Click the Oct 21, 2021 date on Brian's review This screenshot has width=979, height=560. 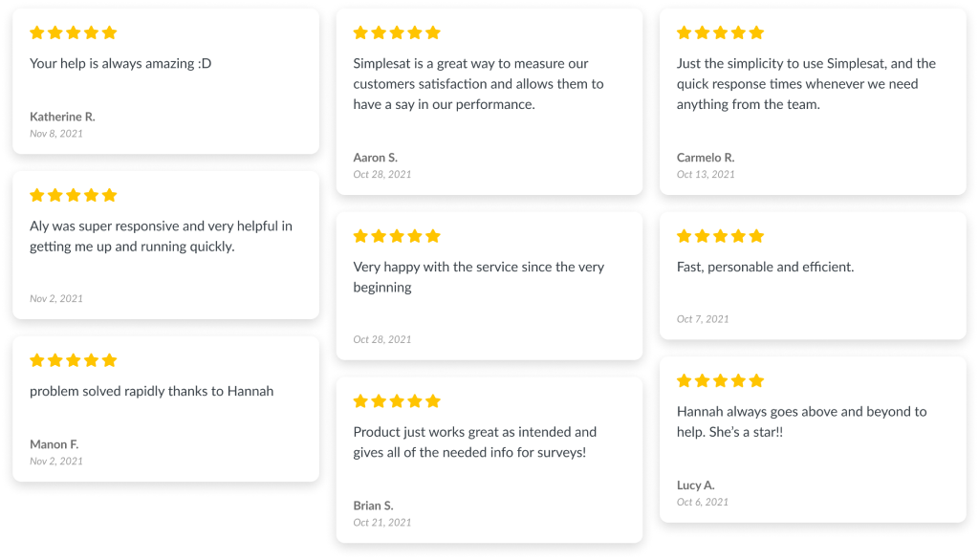pyautogui.click(x=382, y=523)
